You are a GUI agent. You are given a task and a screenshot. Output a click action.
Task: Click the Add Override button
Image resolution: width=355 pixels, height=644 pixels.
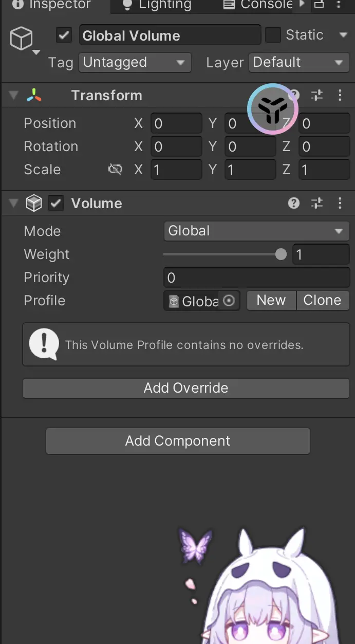tap(186, 388)
